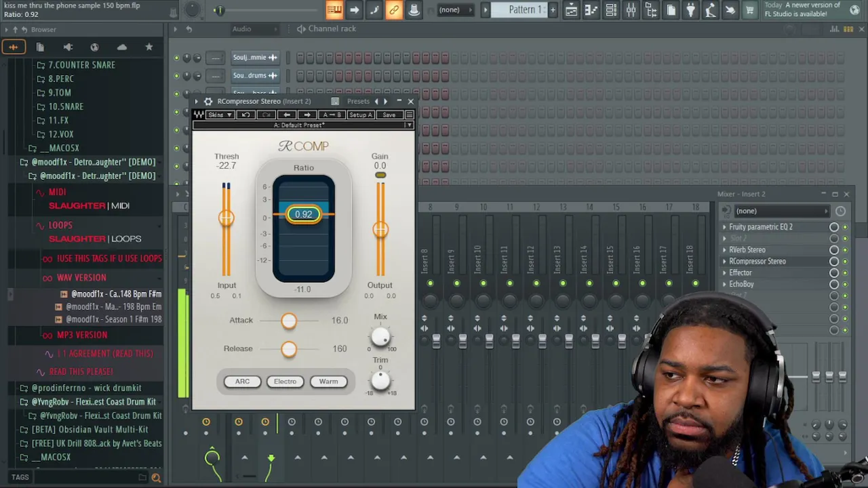Click the 0.92 ratio value field
868x488 pixels.
pyautogui.click(x=303, y=214)
